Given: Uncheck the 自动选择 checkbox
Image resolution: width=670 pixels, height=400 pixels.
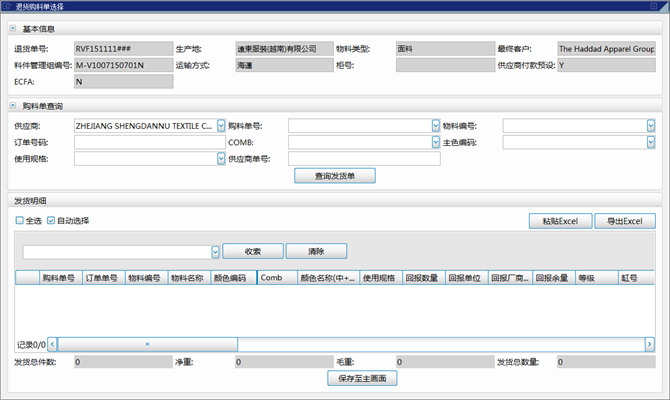Looking at the screenshot, I should (x=51, y=221).
